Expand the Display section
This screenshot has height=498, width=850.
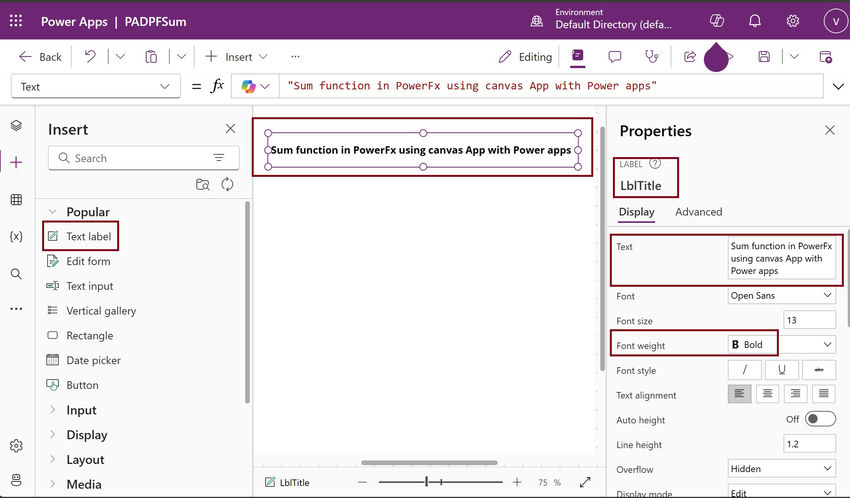click(x=53, y=435)
